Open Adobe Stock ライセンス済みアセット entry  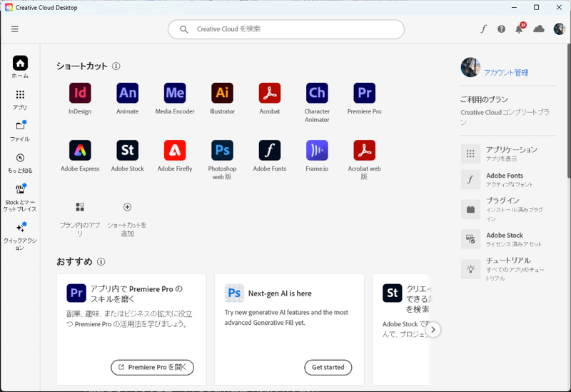(x=508, y=239)
